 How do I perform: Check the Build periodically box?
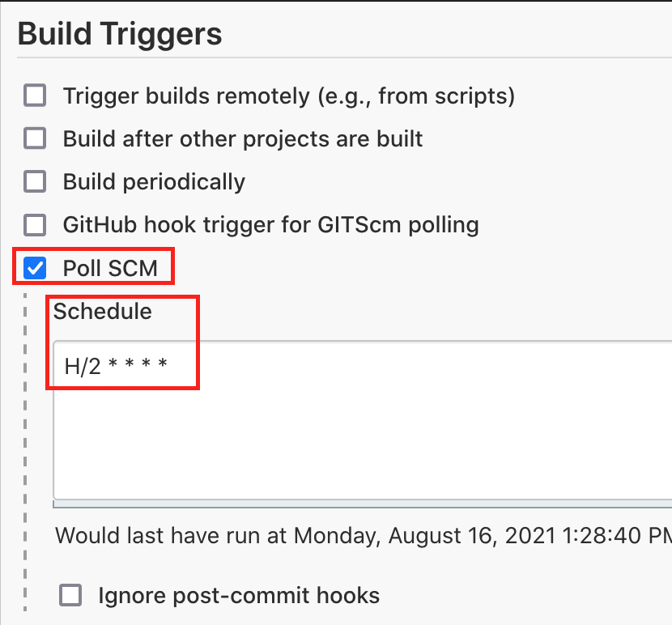pyautogui.click(x=35, y=181)
